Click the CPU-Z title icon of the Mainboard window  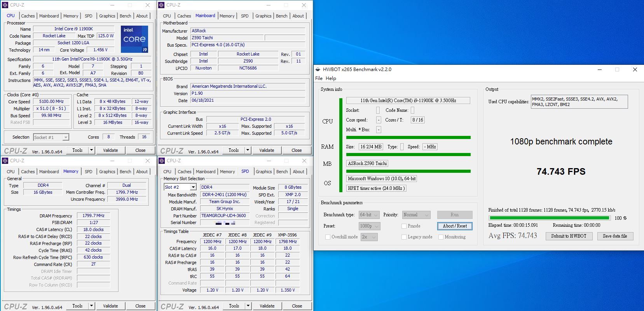(161, 5)
